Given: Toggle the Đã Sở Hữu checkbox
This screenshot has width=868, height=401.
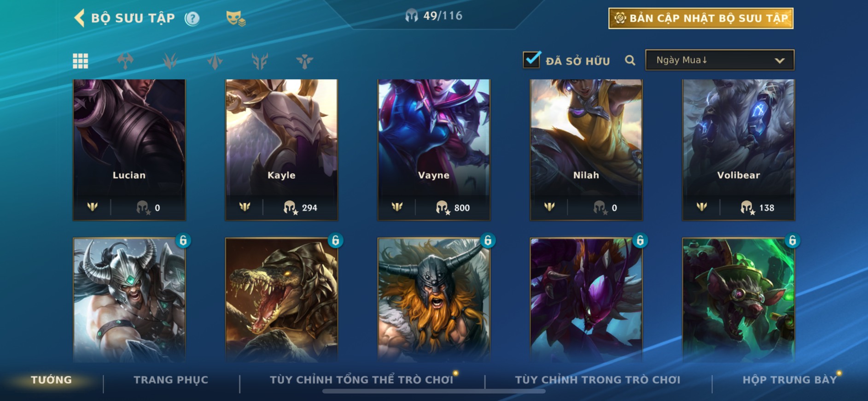Looking at the screenshot, I should tap(531, 60).
